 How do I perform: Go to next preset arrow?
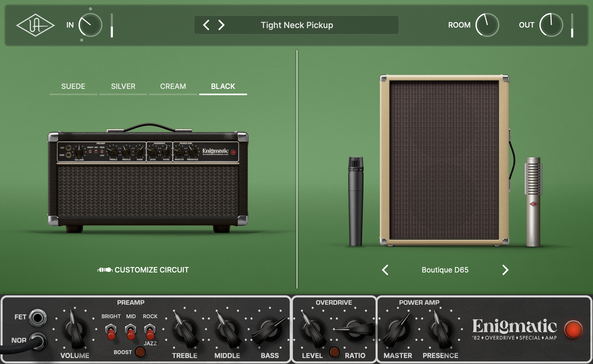point(221,25)
